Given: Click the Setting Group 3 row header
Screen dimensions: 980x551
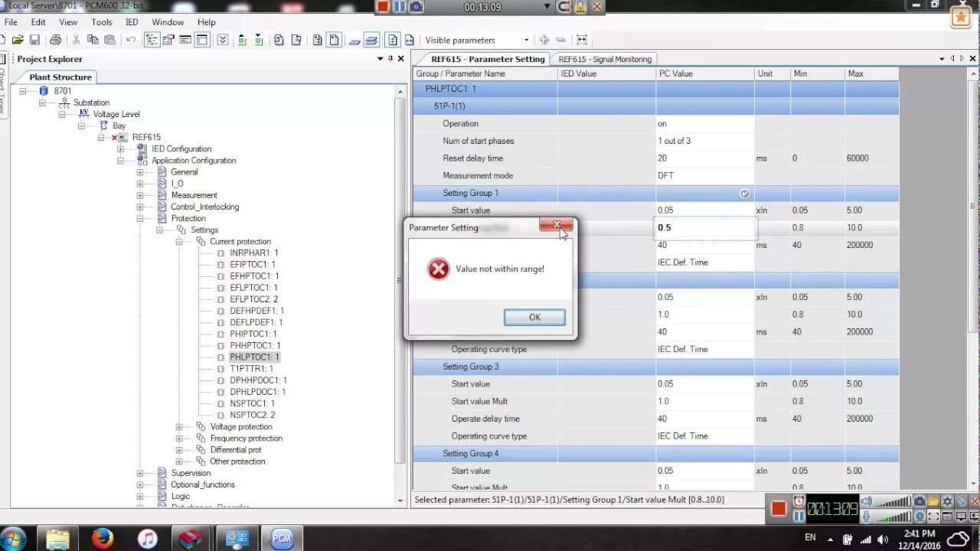Looking at the screenshot, I should [655, 367].
